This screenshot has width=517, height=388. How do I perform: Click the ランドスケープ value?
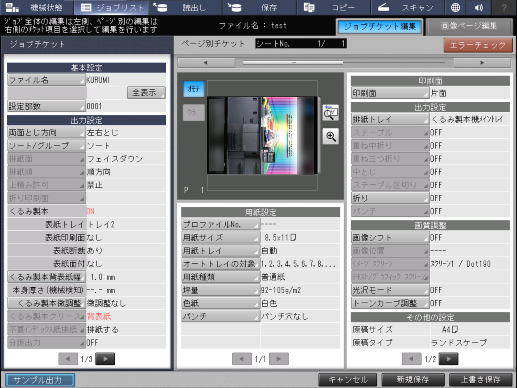(459, 342)
